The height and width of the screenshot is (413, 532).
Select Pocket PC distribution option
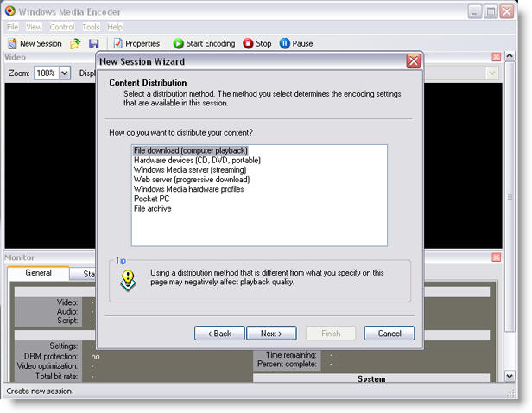tap(151, 199)
